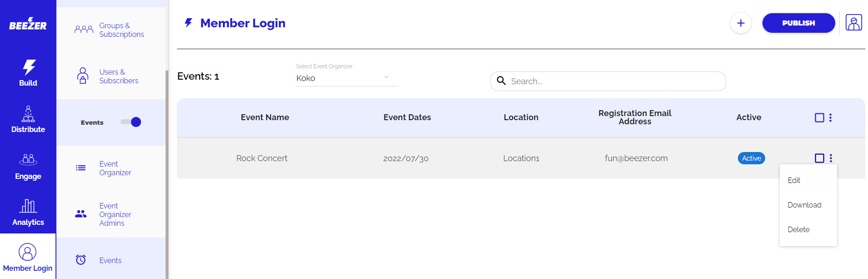Open the Analytics chart icon
This screenshot has width=868, height=279.
click(x=28, y=206)
